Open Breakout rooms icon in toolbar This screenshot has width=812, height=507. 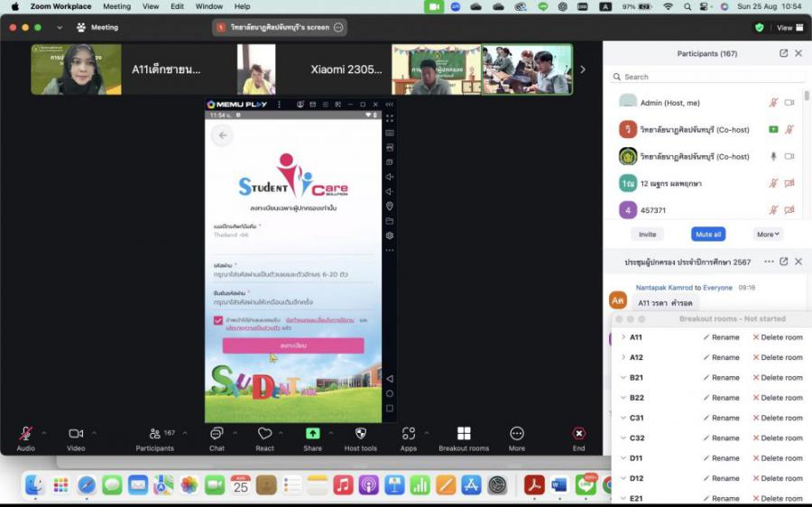[464, 434]
